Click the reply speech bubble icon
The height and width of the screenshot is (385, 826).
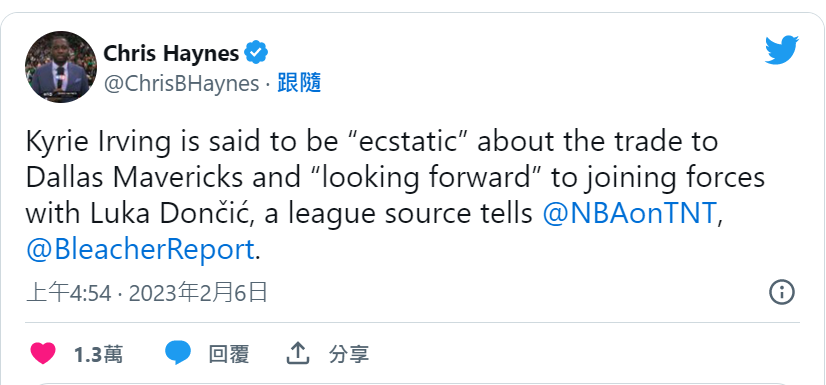(x=178, y=352)
